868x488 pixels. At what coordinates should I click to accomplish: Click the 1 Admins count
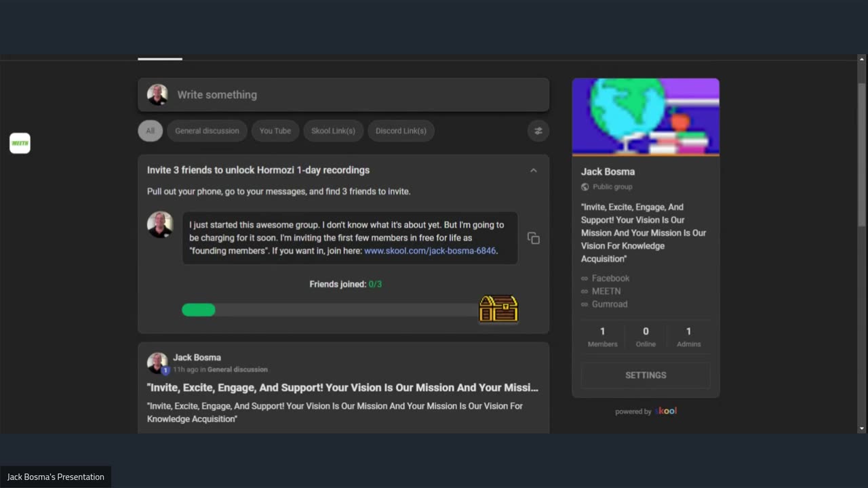click(x=688, y=336)
